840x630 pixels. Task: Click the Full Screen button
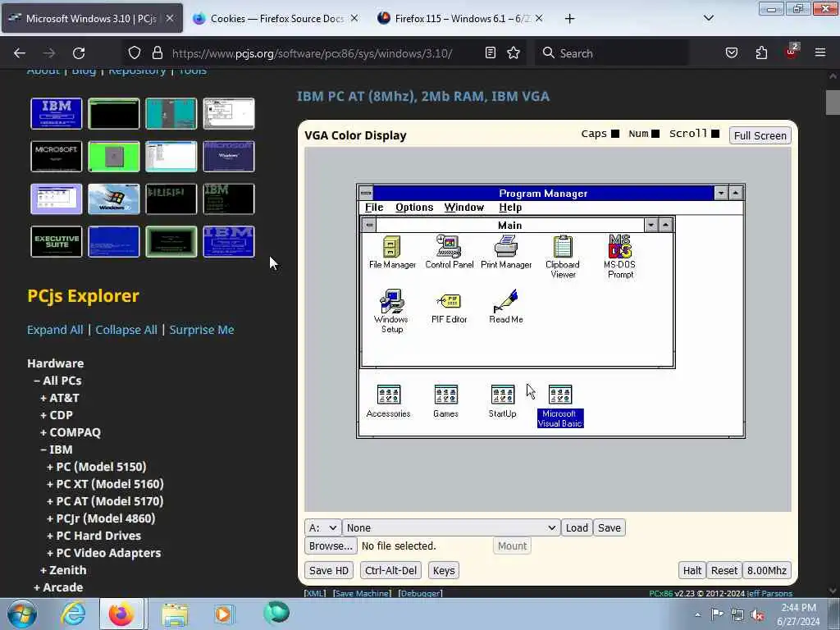coord(760,135)
